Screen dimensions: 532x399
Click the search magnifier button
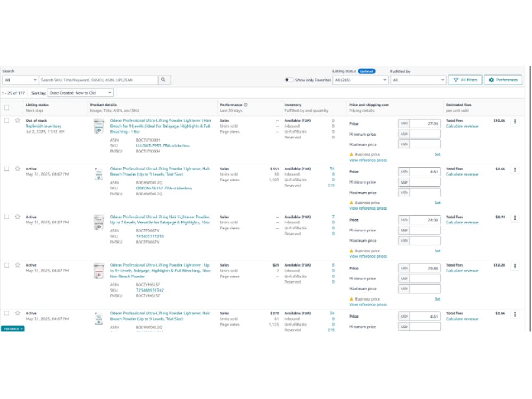click(164, 80)
